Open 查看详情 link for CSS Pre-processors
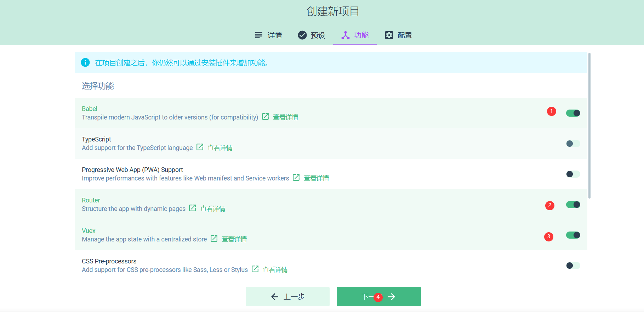 [x=275, y=269]
